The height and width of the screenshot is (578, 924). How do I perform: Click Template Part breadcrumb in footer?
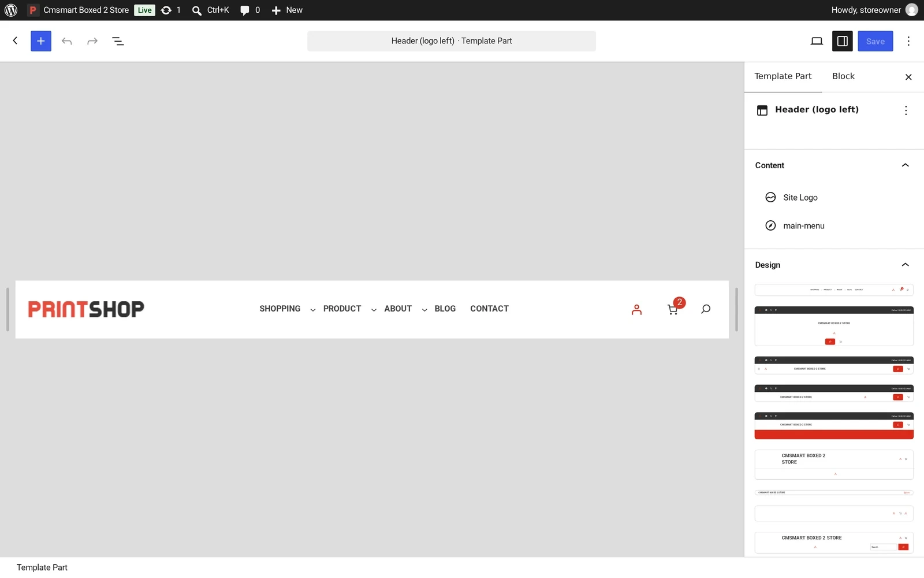(42, 568)
